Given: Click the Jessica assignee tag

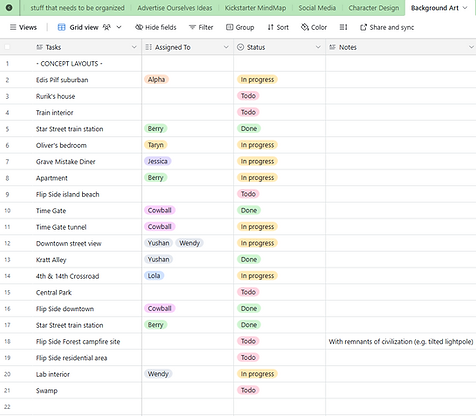Looking at the screenshot, I should 158,161.
